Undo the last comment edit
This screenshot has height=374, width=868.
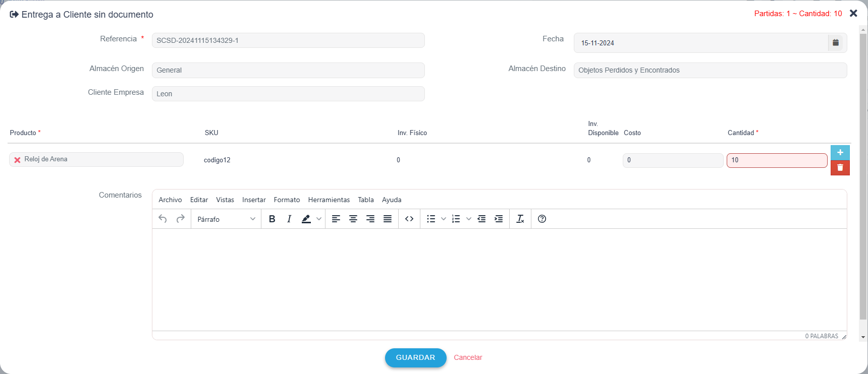(162, 219)
